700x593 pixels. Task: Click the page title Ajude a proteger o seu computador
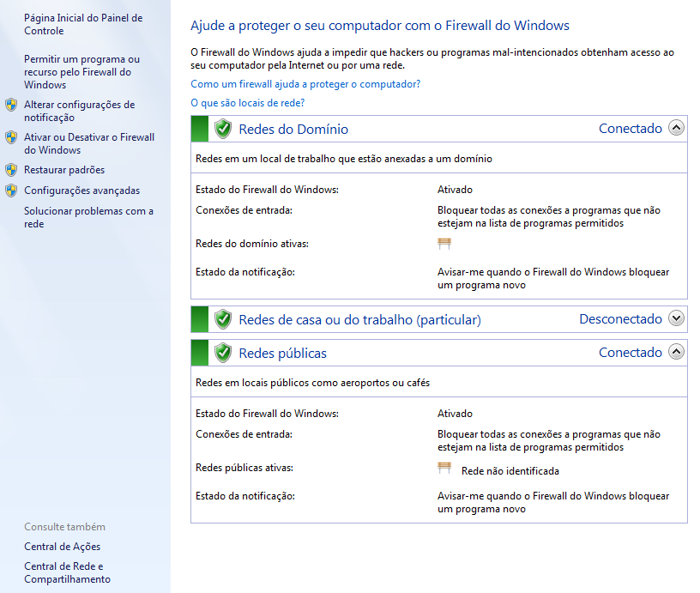(380, 26)
